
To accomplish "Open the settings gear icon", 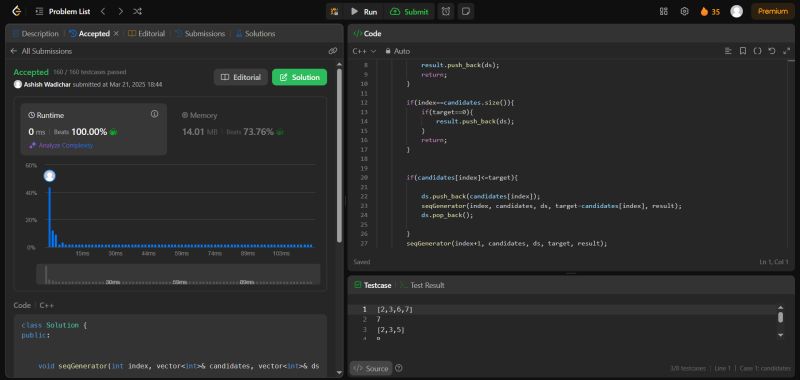I will coord(685,11).
